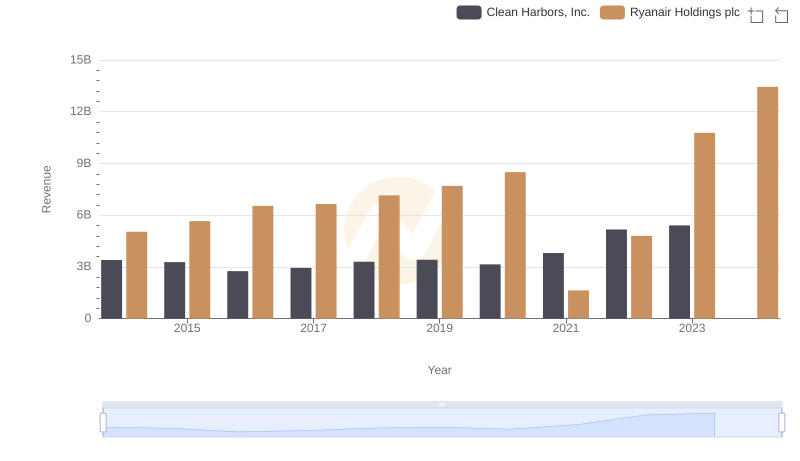800x461 pixels.
Task: Click the Ryanair bar for 2020
Action: tap(515, 245)
